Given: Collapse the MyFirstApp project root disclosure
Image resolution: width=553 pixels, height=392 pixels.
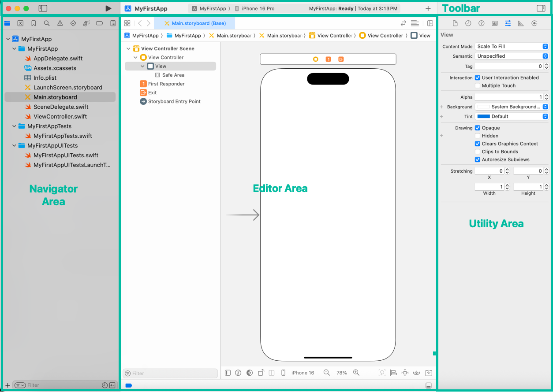Looking at the screenshot, I should pos(8,39).
